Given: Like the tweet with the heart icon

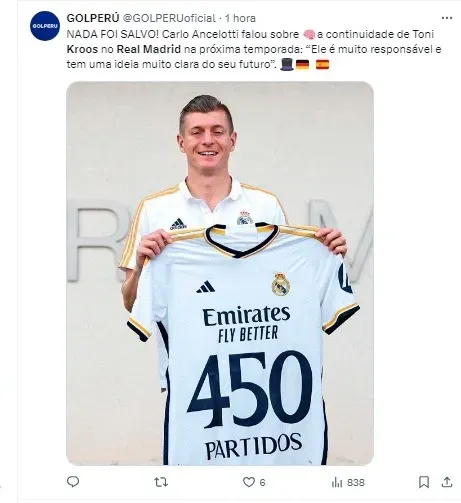Looking at the screenshot, I should tap(249, 482).
